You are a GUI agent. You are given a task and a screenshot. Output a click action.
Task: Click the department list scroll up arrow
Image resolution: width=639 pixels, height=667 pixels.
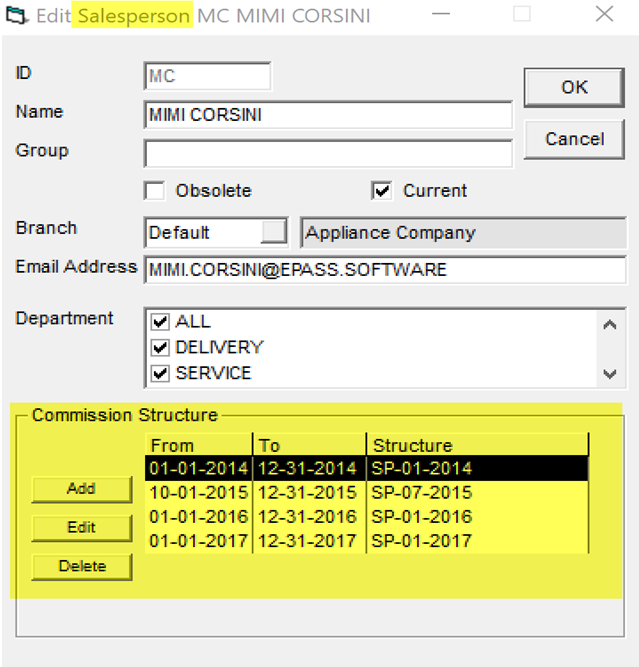coord(610,325)
